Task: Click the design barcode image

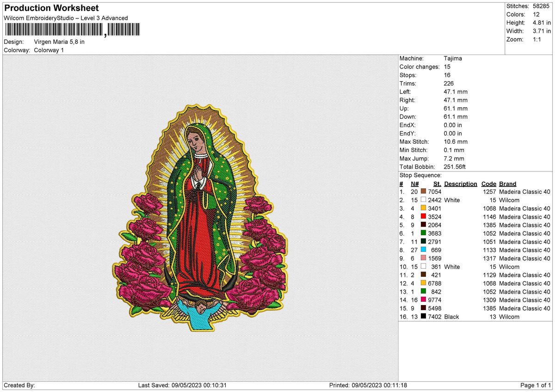Action: (72, 30)
